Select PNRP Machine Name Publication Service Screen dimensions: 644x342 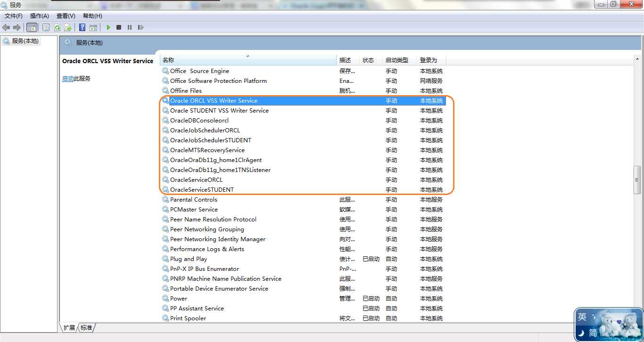click(x=303, y=278)
